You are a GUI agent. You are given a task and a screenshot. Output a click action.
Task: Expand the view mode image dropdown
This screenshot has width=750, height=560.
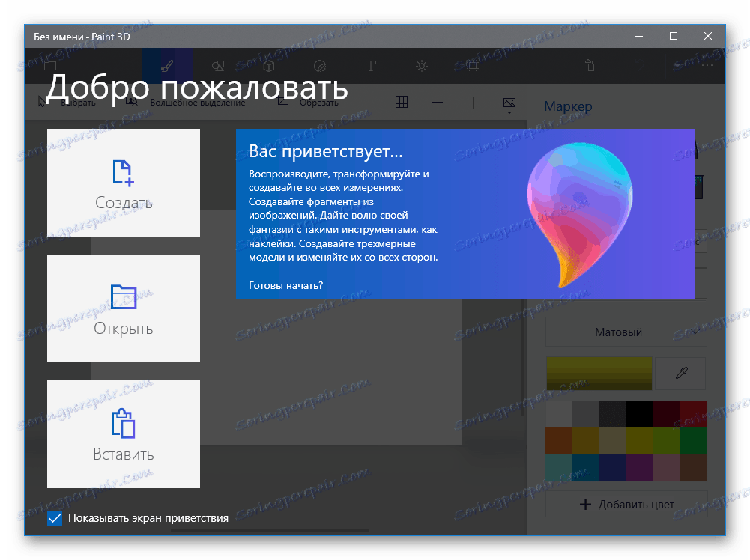(x=509, y=105)
